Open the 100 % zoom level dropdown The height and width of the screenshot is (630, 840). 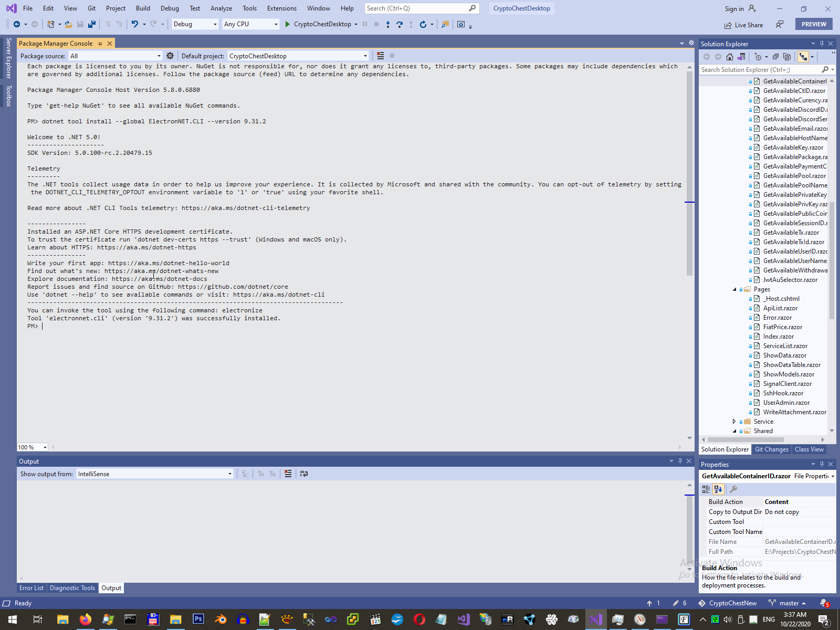[x=33, y=447]
